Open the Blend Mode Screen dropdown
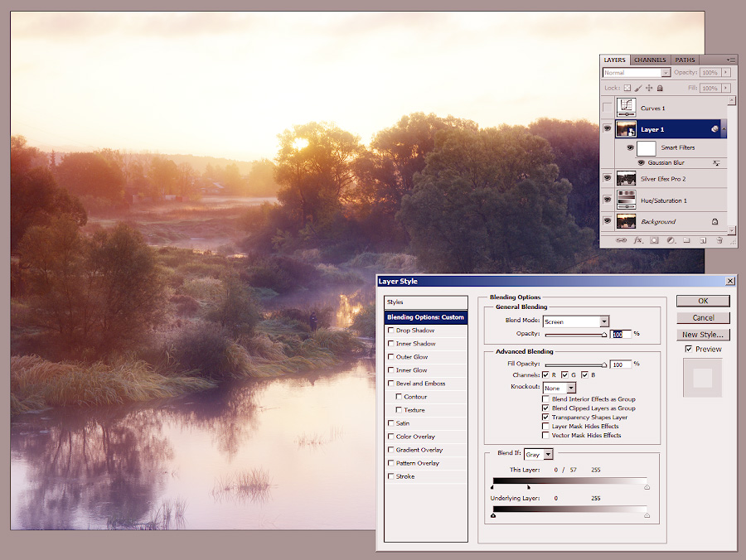The image size is (746, 560). click(603, 321)
